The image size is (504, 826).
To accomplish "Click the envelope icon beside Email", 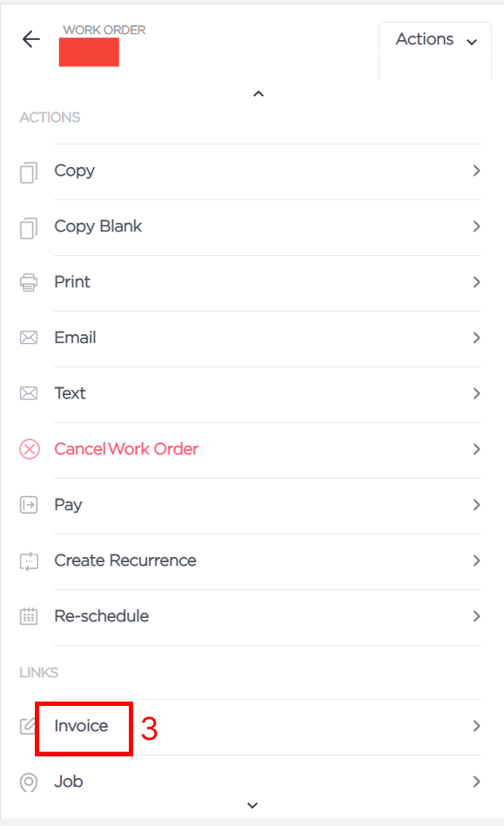I will (x=29, y=338).
